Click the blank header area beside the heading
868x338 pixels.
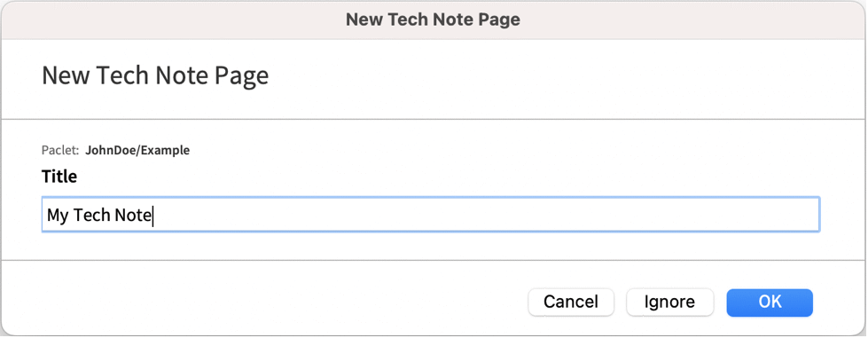(x=553, y=77)
